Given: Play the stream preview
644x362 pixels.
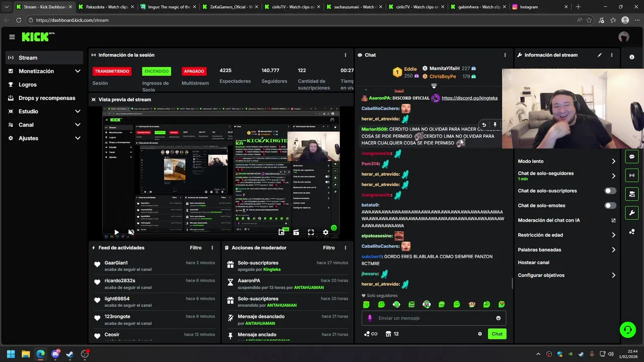Looking at the screenshot, I should pyautogui.click(x=116, y=232).
